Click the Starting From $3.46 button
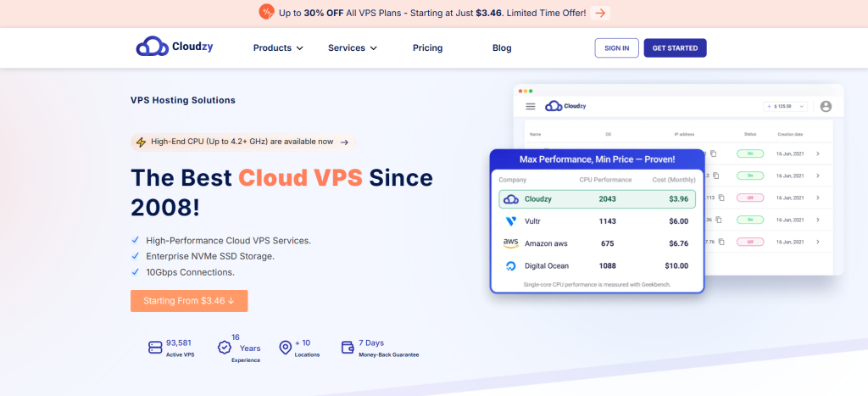Screen dimensions: 868x396 [x=189, y=301]
